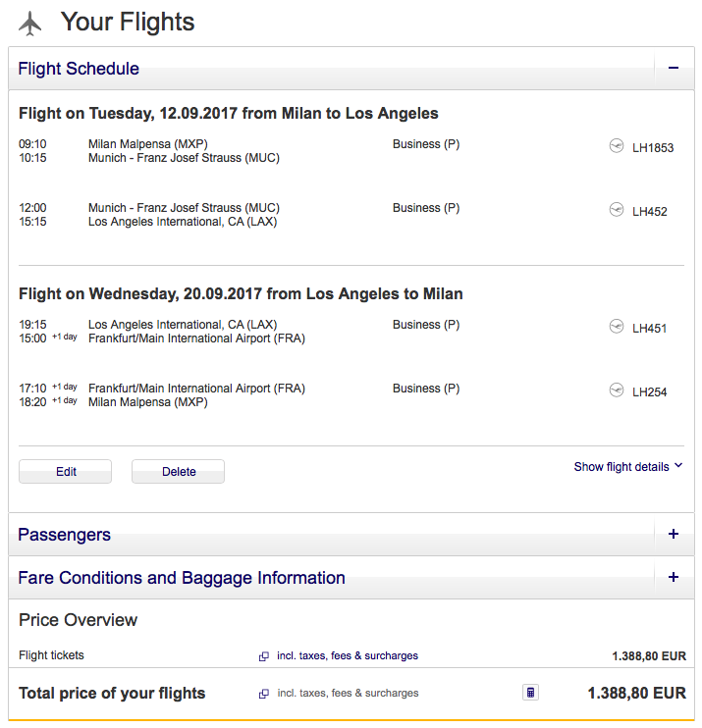Expand Fare Conditions and Baggage Information
The height and width of the screenshot is (728, 702).
pos(674,578)
